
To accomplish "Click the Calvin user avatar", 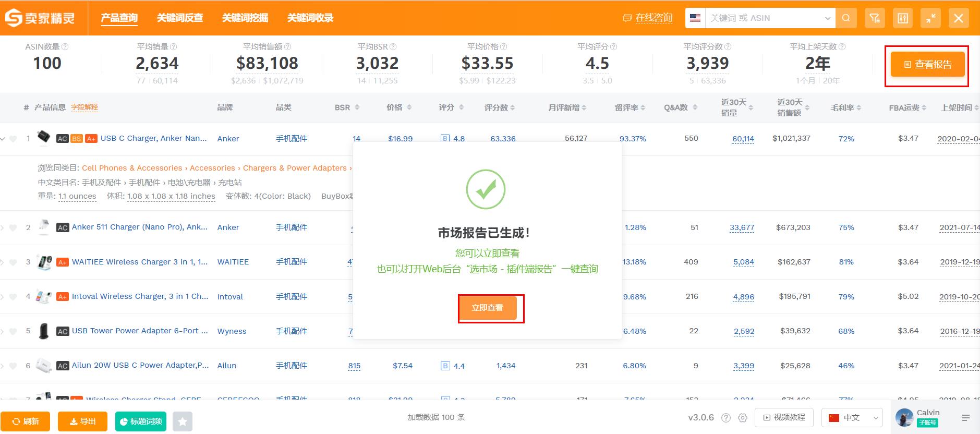I will [904, 418].
